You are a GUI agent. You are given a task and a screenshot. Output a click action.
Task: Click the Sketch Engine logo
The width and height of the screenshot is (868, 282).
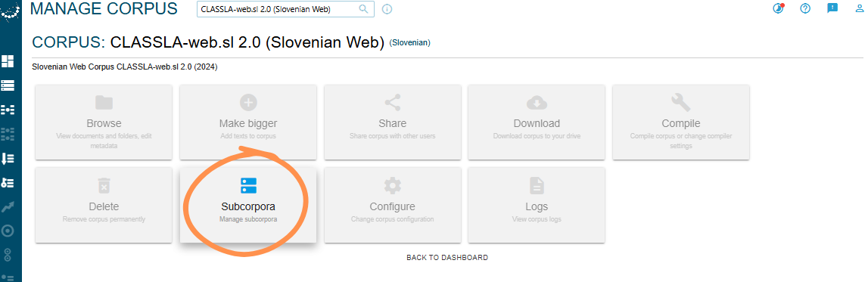tap(11, 12)
